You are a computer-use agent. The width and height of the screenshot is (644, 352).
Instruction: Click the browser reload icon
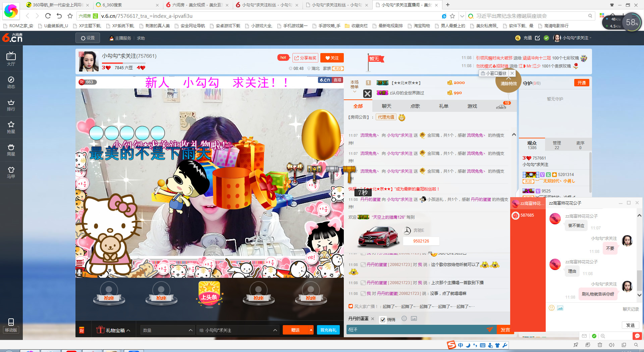(48, 16)
